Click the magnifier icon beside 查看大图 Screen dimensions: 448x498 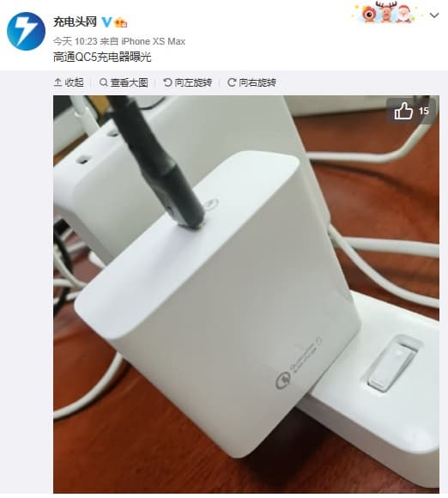[103, 82]
